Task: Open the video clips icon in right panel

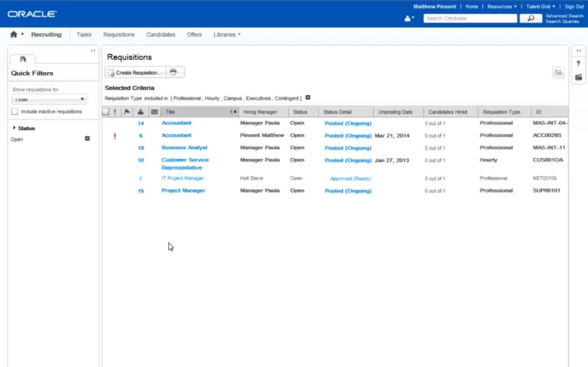Action: (578, 77)
